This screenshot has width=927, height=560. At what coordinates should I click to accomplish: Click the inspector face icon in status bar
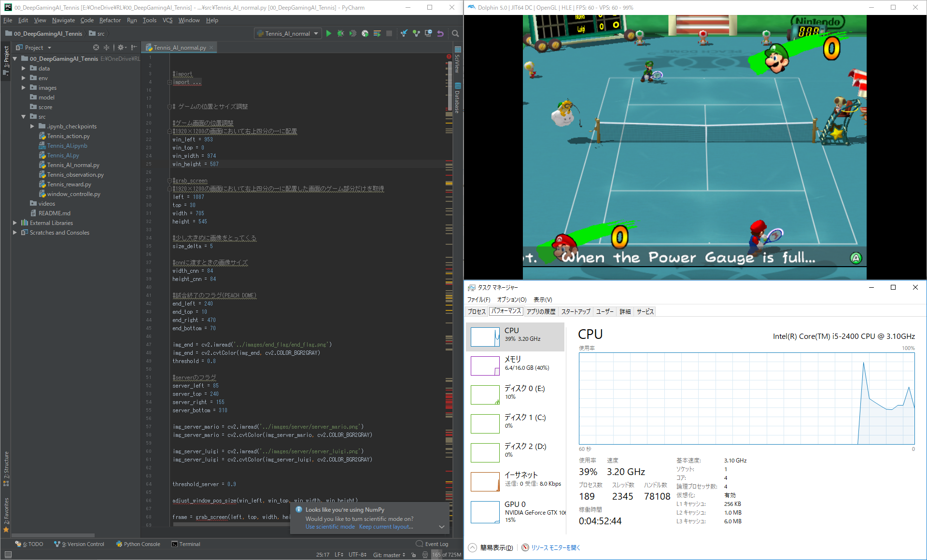pos(425,555)
